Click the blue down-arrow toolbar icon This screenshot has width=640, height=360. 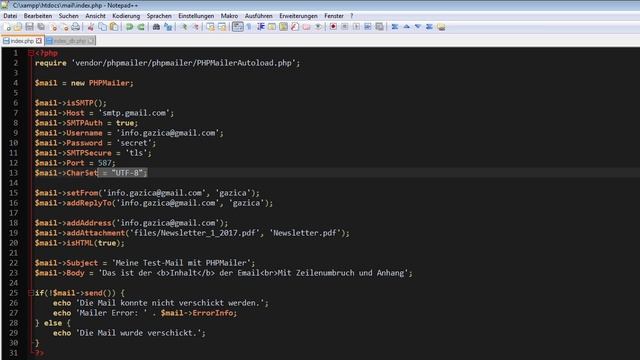[418, 27]
